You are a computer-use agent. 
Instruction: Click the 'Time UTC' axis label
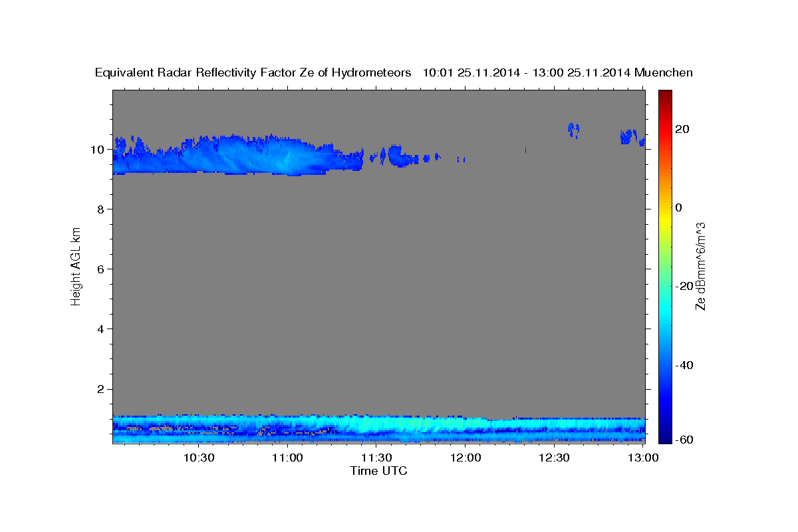[x=378, y=471]
